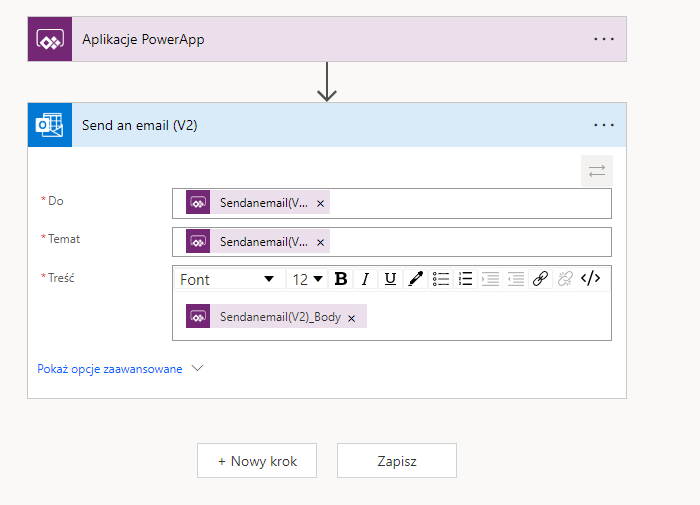700x505 pixels.
Task: Expand Pokaż opcje zaawansowane
Action: pyautogui.click(x=120, y=368)
